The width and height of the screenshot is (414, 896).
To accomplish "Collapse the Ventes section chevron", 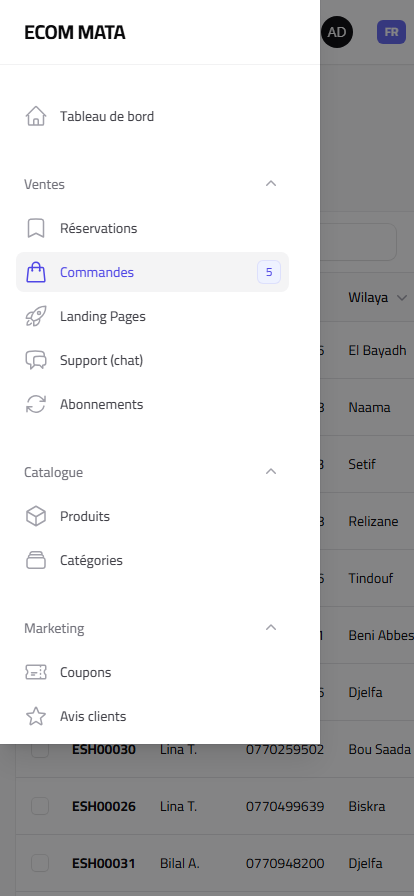I will 271,183.
